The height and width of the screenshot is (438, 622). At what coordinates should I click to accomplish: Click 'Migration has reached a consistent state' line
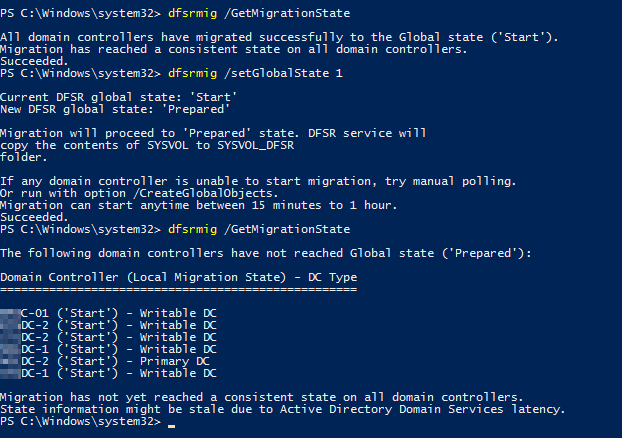coord(234,50)
